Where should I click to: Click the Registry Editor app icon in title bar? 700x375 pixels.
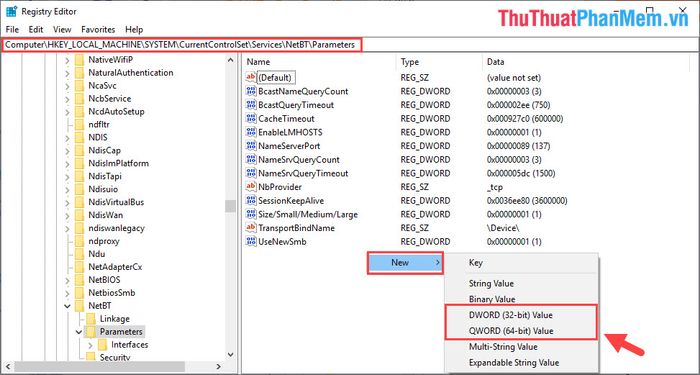click(11, 11)
